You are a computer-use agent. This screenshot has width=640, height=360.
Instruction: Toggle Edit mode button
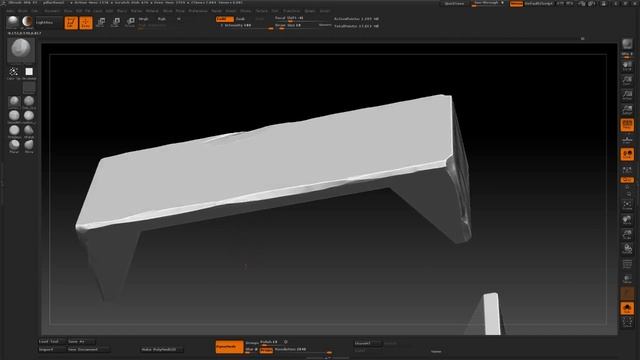[x=71, y=22]
